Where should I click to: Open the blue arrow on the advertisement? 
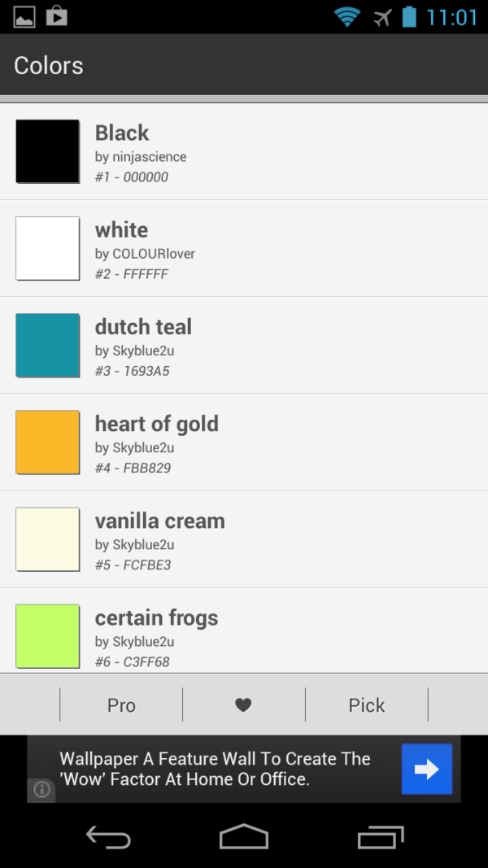point(426,768)
